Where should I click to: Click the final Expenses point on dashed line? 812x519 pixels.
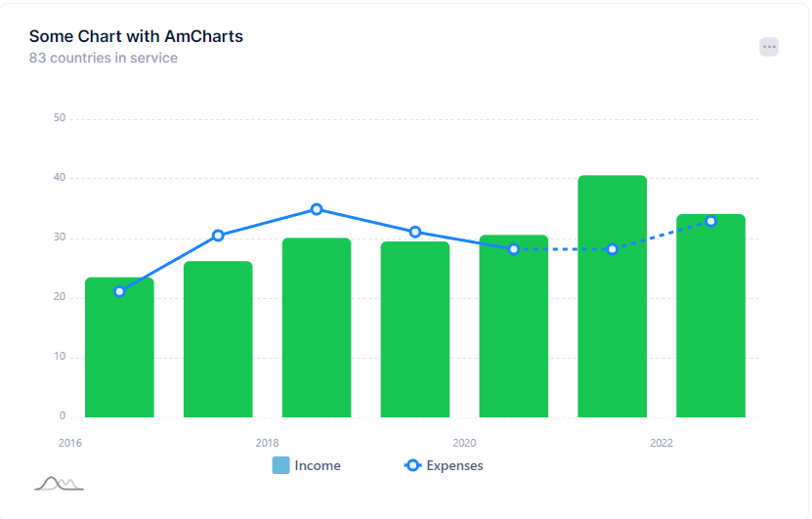[710, 221]
